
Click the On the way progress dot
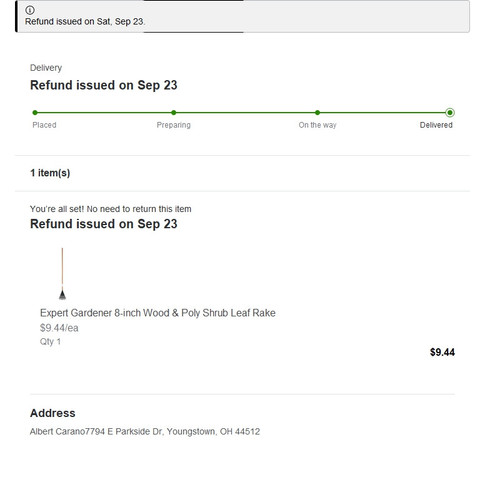317,113
